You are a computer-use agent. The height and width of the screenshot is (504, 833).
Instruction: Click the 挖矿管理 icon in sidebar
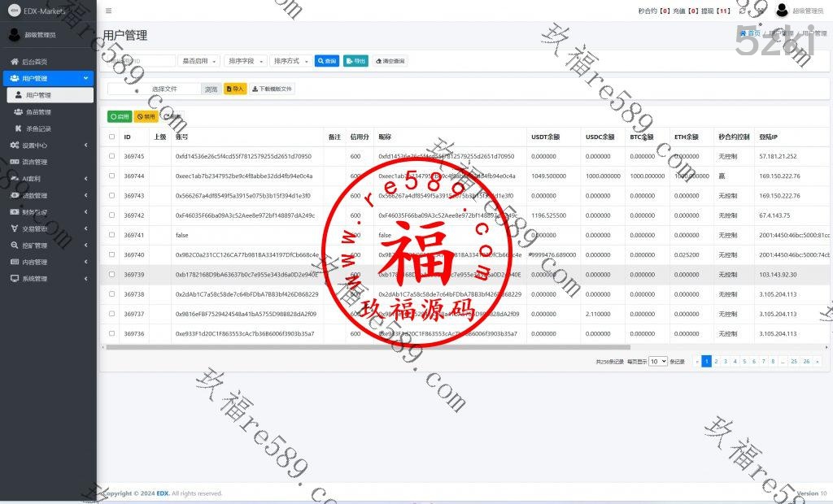pyautogui.click(x=14, y=245)
